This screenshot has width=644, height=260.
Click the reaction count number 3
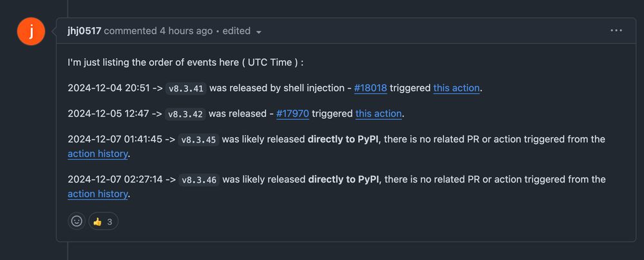coord(109,222)
